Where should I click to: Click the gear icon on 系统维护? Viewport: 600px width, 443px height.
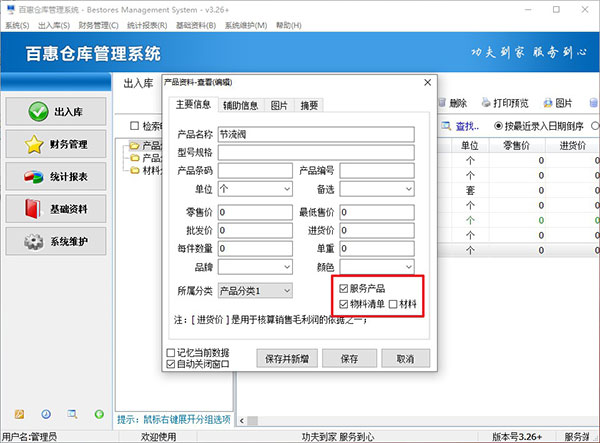[34, 242]
